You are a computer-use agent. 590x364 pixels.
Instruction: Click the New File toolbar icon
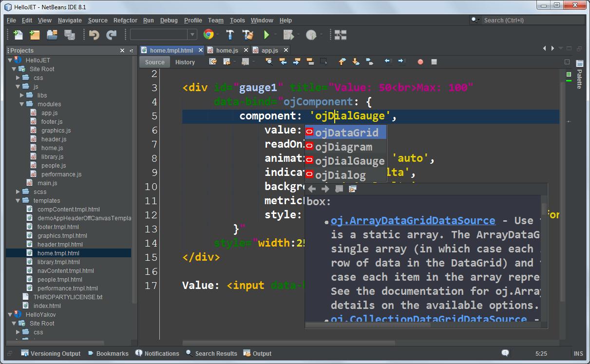click(19, 35)
